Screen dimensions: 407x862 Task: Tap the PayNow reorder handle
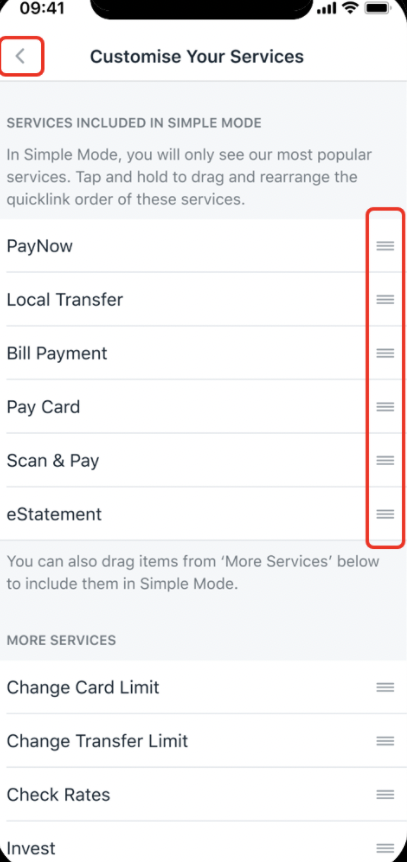click(385, 246)
